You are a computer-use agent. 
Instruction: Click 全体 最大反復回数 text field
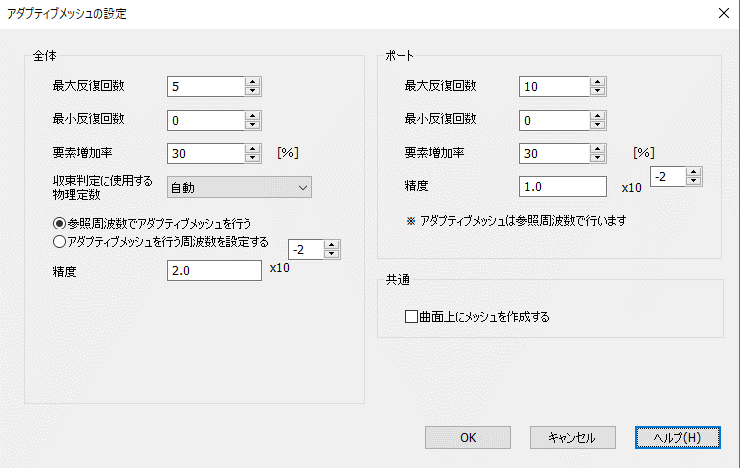pos(206,87)
